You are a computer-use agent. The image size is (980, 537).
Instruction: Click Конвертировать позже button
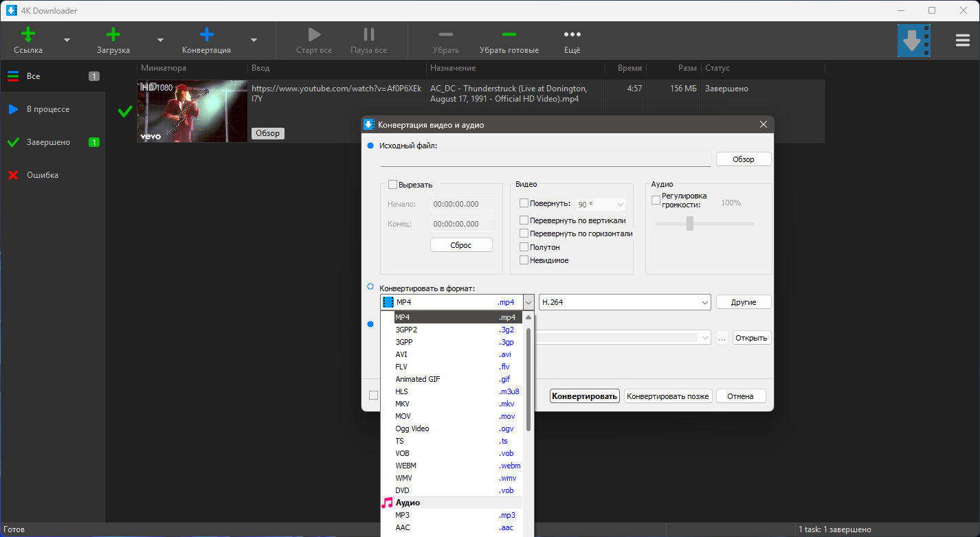click(x=668, y=396)
